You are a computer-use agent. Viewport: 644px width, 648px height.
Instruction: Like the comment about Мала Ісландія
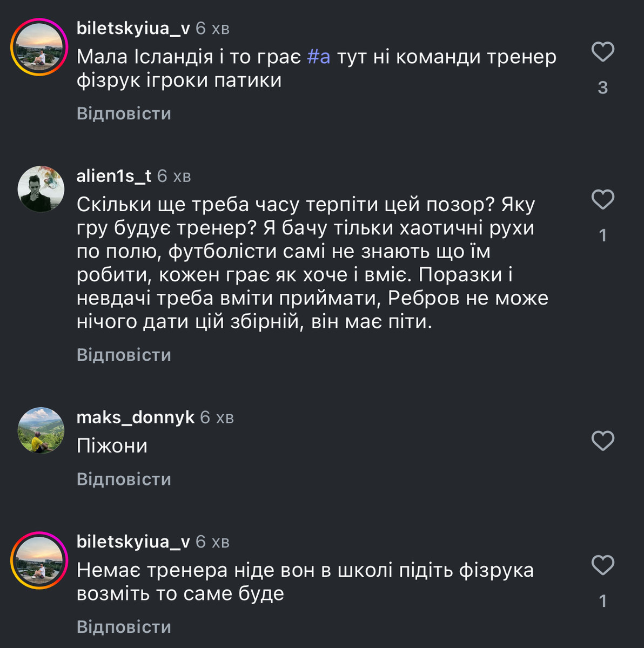pos(602,52)
